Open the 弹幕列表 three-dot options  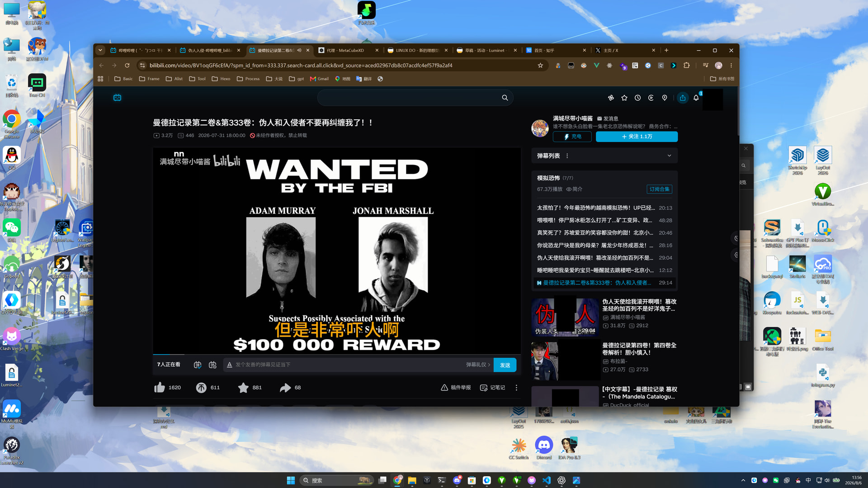(x=567, y=156)
